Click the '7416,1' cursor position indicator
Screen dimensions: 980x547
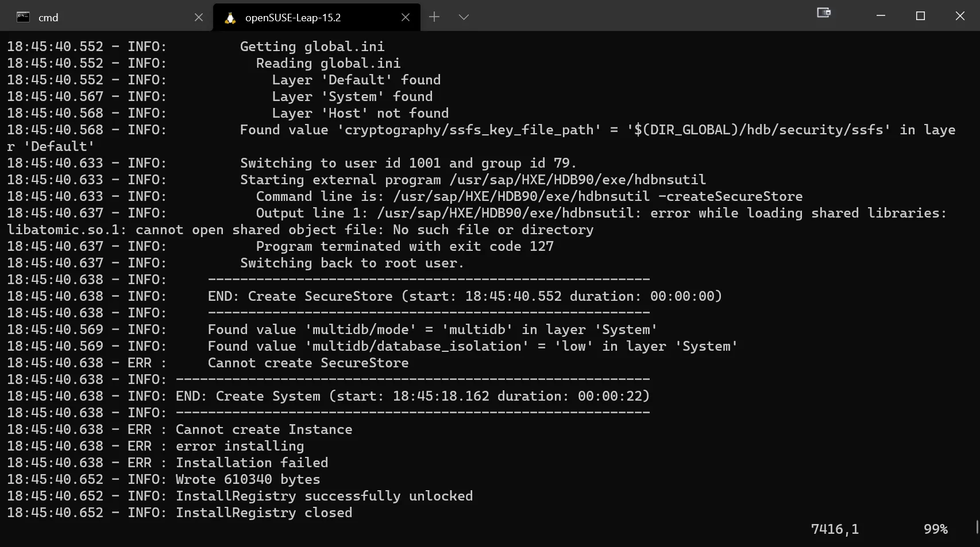coord(835,529)
